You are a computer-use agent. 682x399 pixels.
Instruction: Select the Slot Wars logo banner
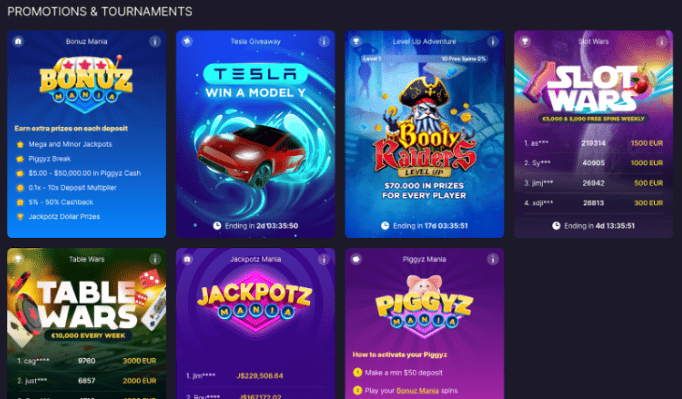point(594,89)
